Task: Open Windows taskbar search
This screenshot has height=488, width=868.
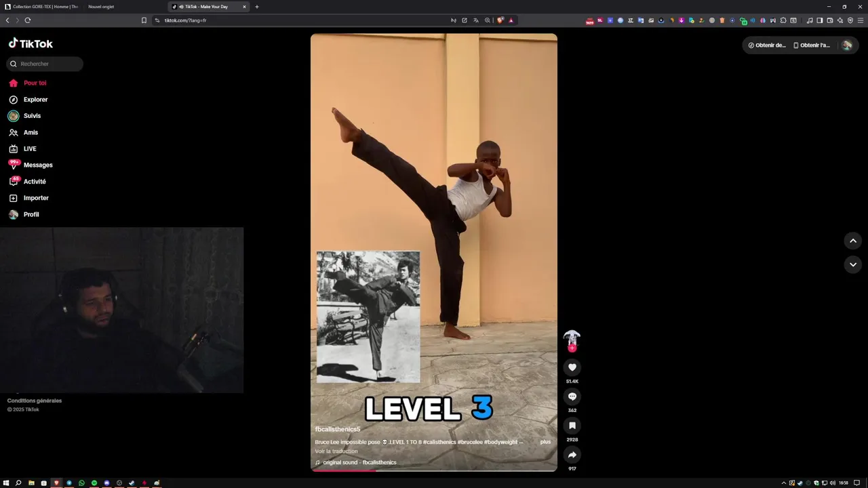Action: pos(18,483)
